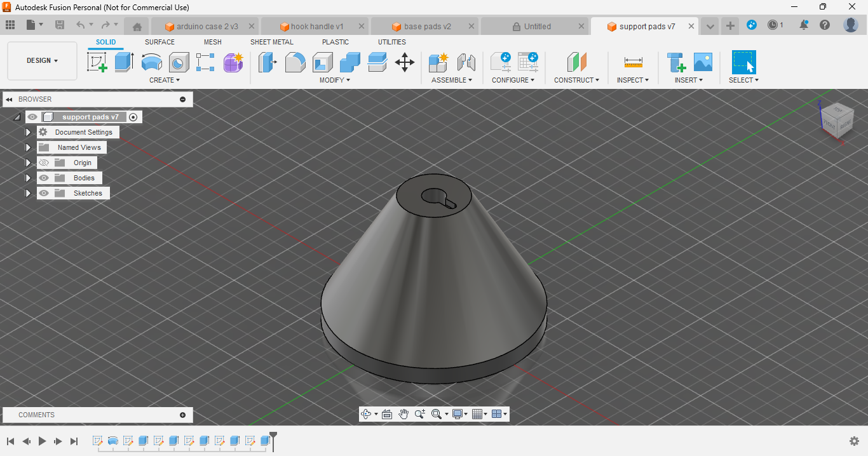Open the MODIFY menu

click(334, 80)
